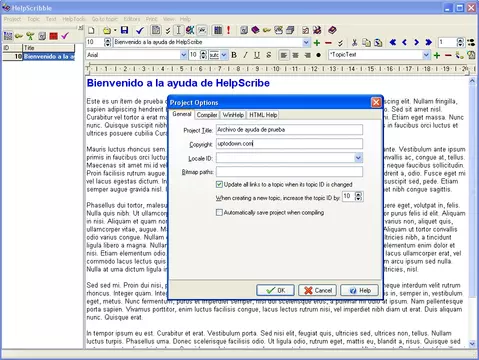This screenshot has height=360, width=479.
Task: Select the General tab
Action: click(x=182, y=114)
